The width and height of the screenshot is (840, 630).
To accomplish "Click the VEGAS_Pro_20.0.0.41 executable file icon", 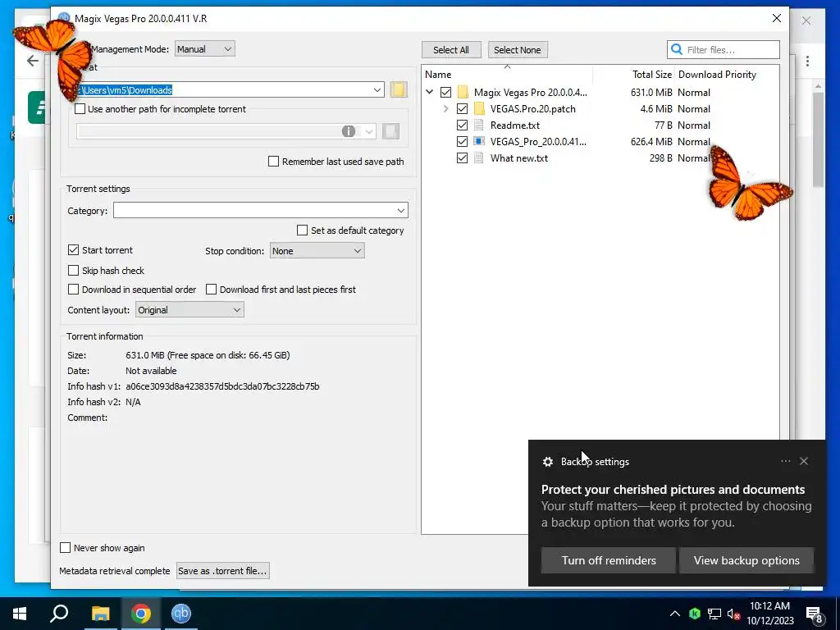I will 479,141.
